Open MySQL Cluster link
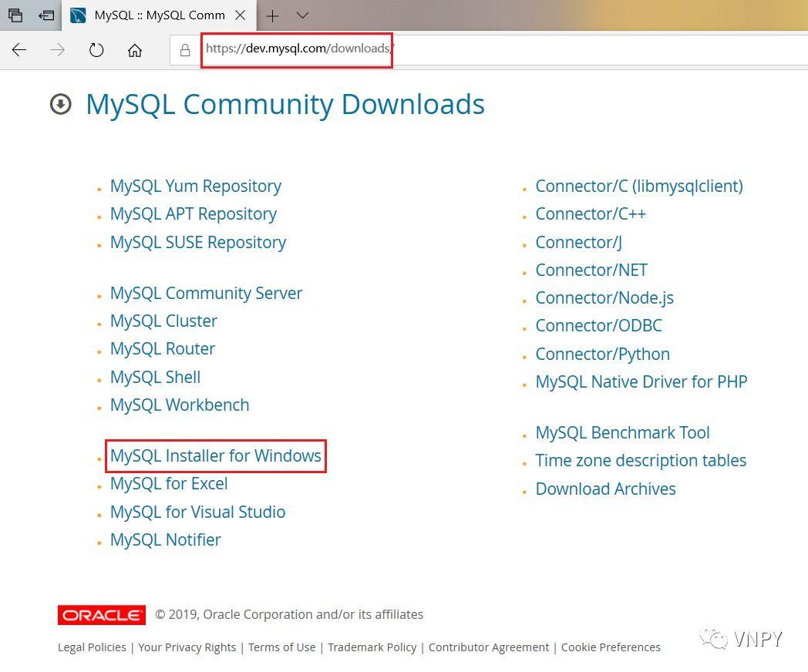This screenshot has height=672, width=808. point(163,321)
